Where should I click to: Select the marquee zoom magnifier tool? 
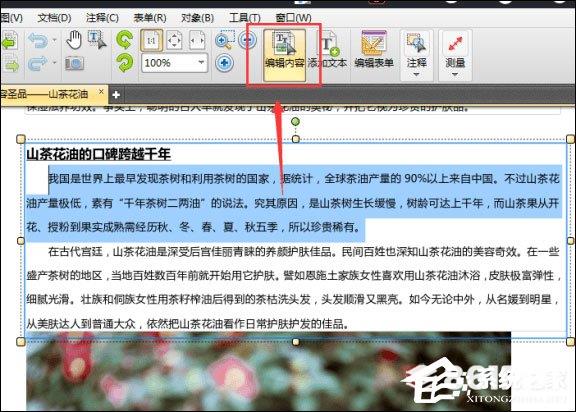pyautogui.click(x=225, y=40)
